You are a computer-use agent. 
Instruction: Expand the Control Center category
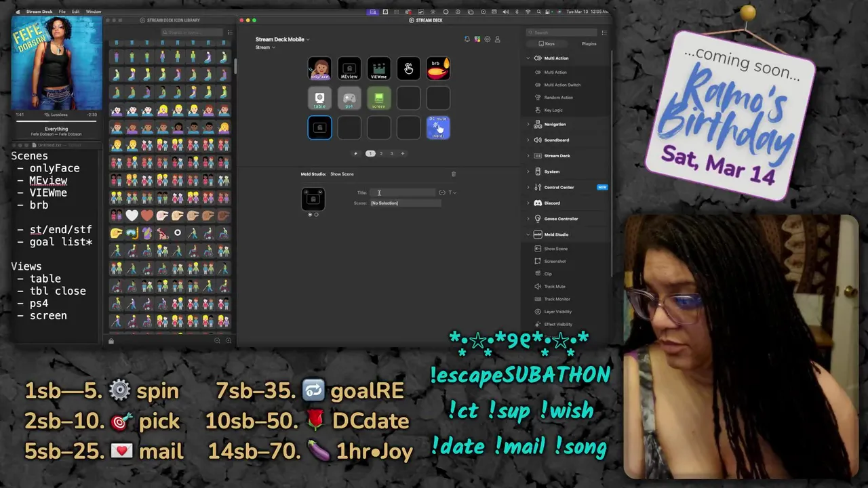click(x=528, y=187)
